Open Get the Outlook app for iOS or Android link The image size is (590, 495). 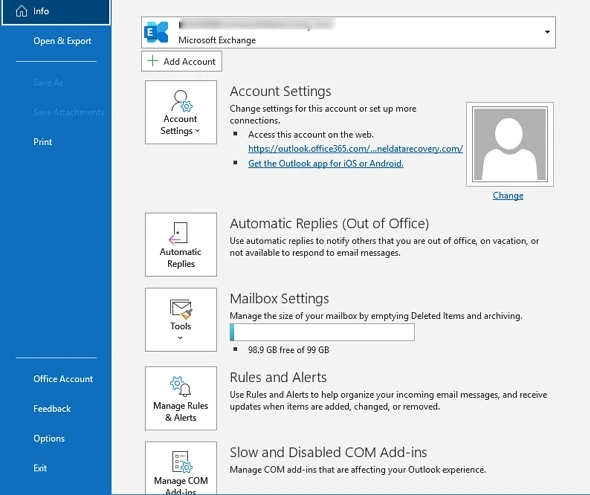point(325,164)
